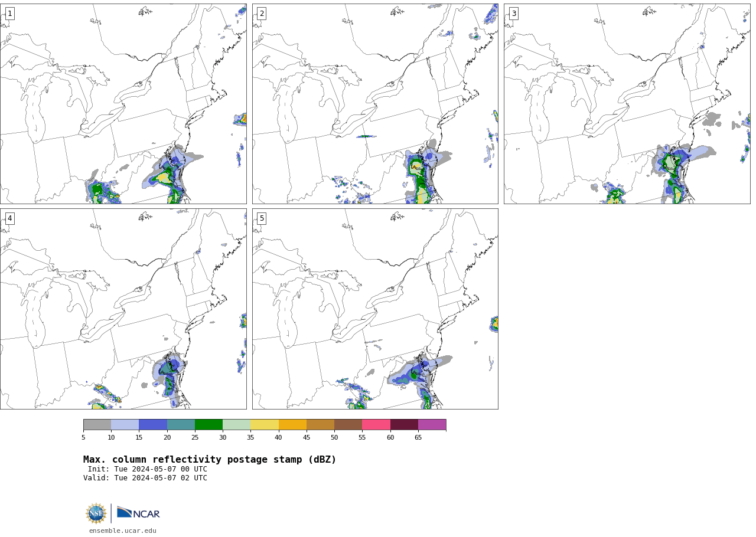The image size is (756, 537).
Task: Click the blue 15-20 dBZ swatch
Action: [153, 425]
